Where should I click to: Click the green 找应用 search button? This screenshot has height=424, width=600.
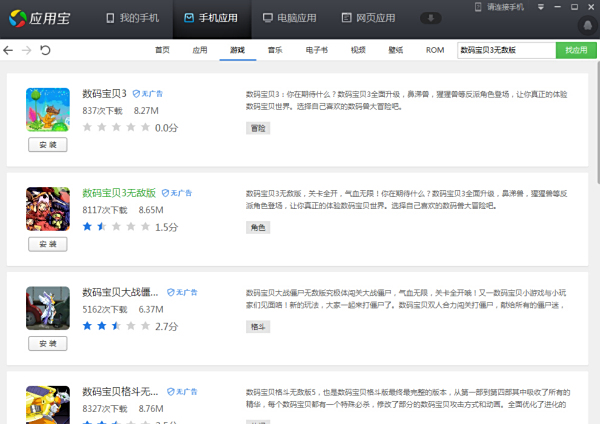(x=576, y=50)
